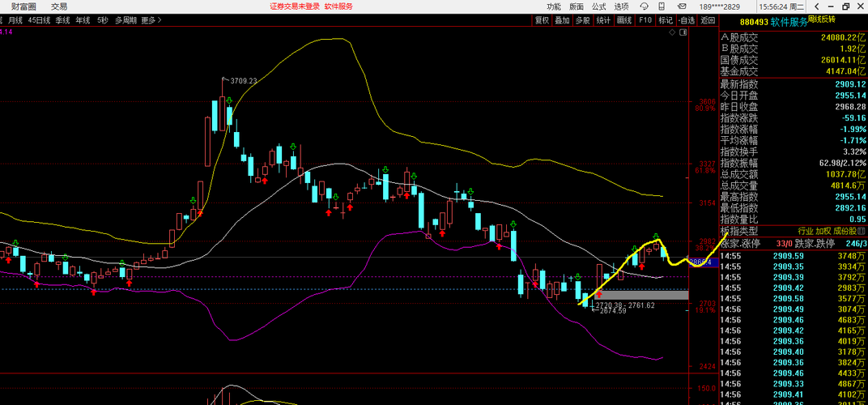
Task: Click the 国债成交 row
Action: tap(793, 60)
